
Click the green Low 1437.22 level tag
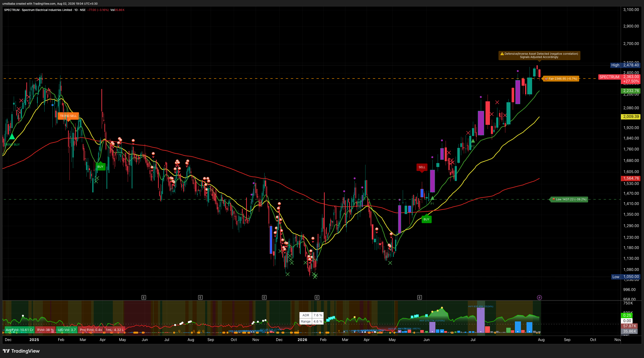(x=569, y=199)
